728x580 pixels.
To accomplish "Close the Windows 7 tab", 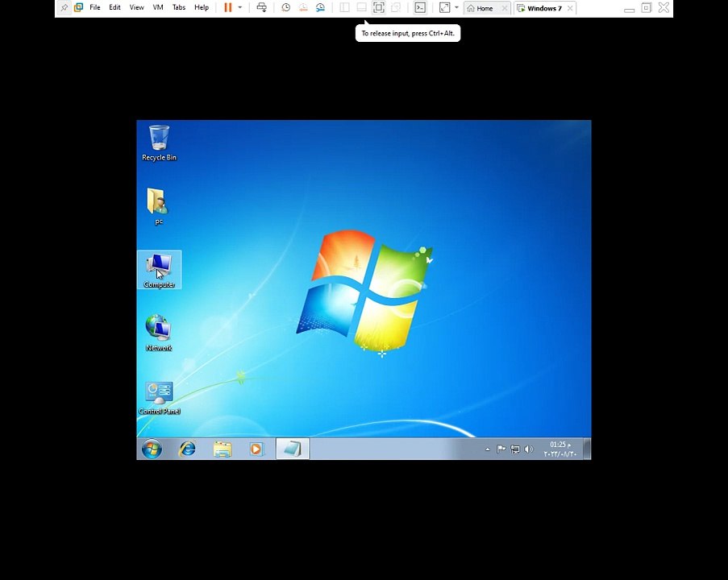I will (570, 8).
